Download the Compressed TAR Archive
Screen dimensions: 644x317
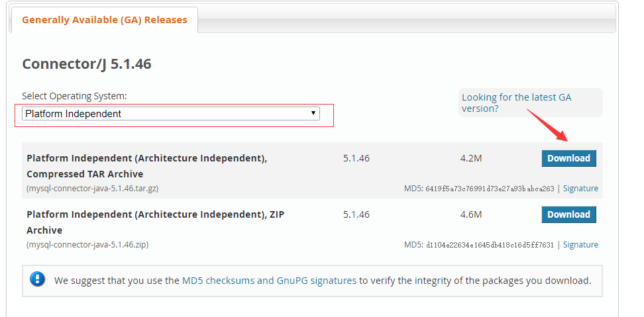click(x=568, y=158)
